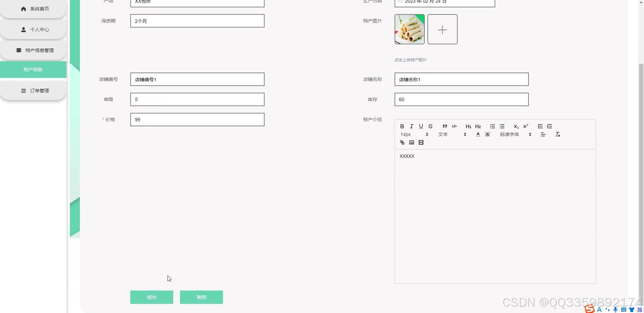Screen dimensions: 644x313
Task: Insert a blockquote in the editor
Action: coord(445,126)
